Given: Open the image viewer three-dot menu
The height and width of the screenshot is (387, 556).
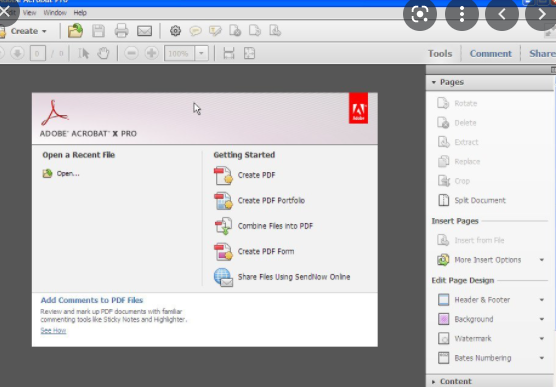Looking at the screenshot, I should [x=462, y=14].
